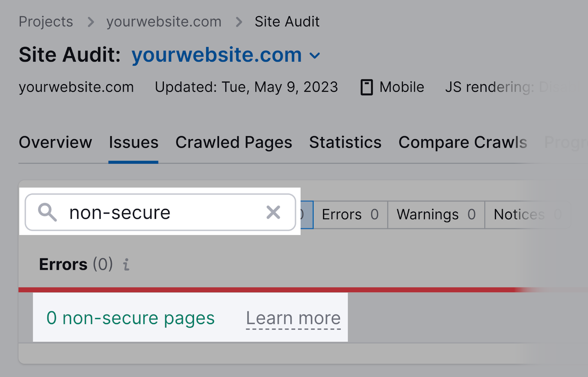
Task: Click inside the non-secure search field
Action: (147, 212)
